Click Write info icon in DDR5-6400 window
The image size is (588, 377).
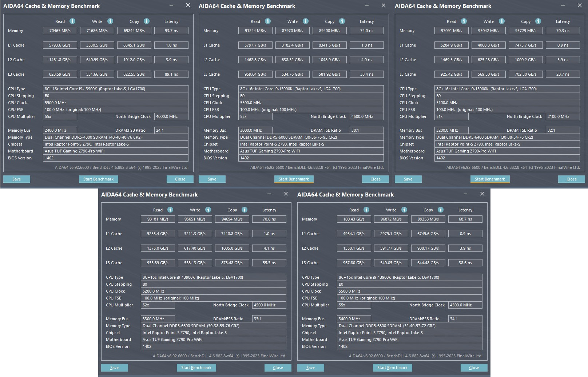pos(502,21)
